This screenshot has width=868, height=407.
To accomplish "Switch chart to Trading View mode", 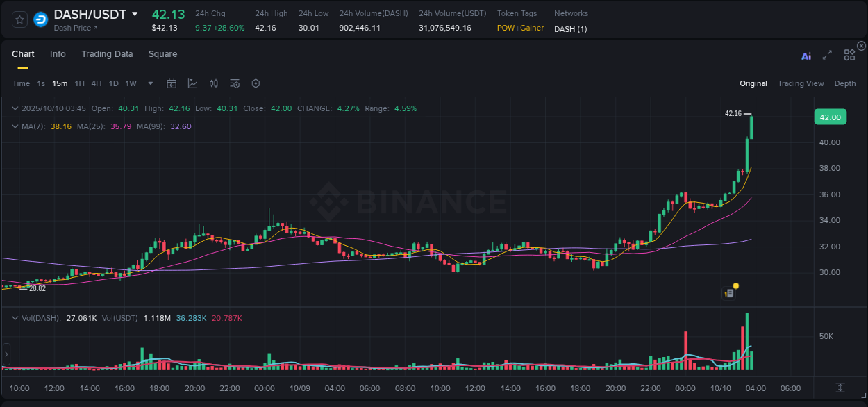I will pos(800,83).
